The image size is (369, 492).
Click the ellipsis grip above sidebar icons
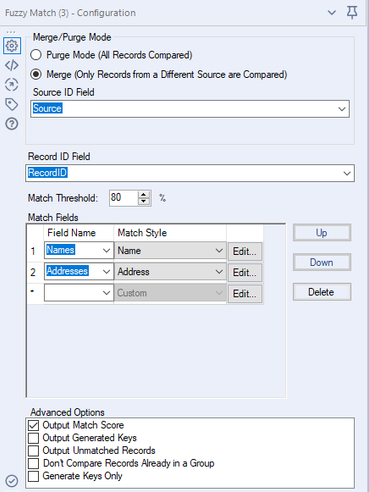click(11, 32)
